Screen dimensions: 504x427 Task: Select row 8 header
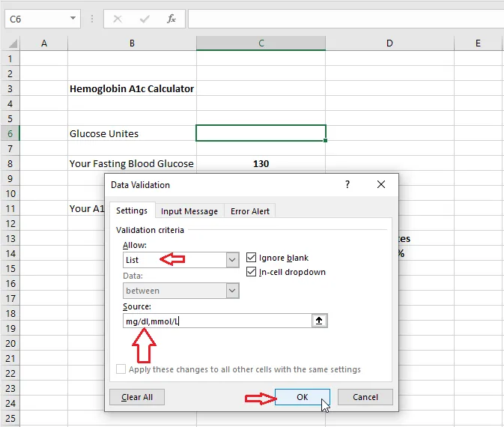pos(10,163)
